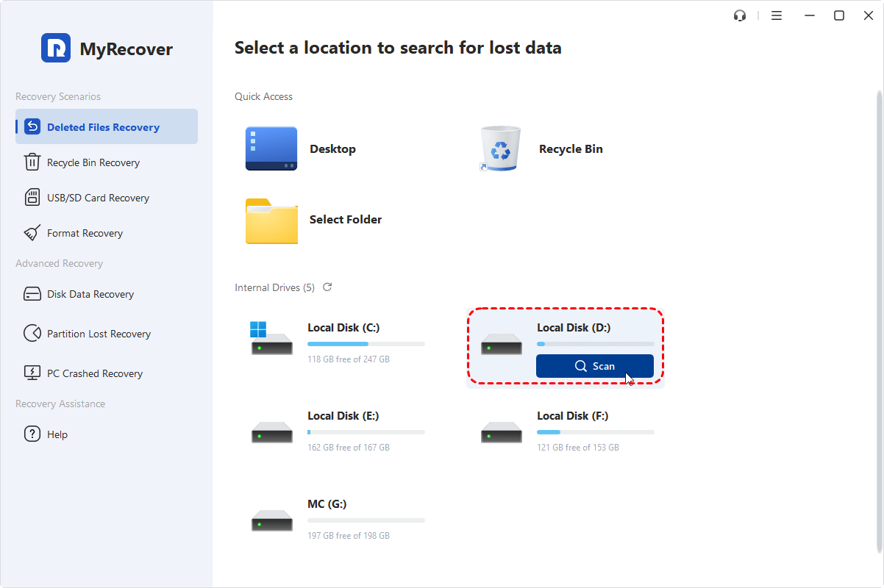
Task: Click Scan on Local Disk (D:)
Action: coord(594,365)
